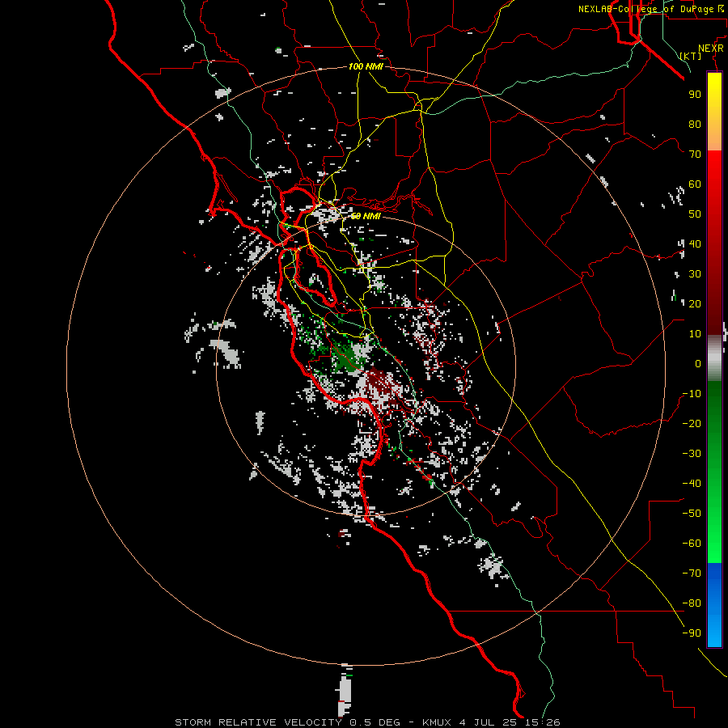Click the 80 value on the velocity scale
Image resolution: width=728 pixels, height=728 pixels.
click(x=695, y=124)
